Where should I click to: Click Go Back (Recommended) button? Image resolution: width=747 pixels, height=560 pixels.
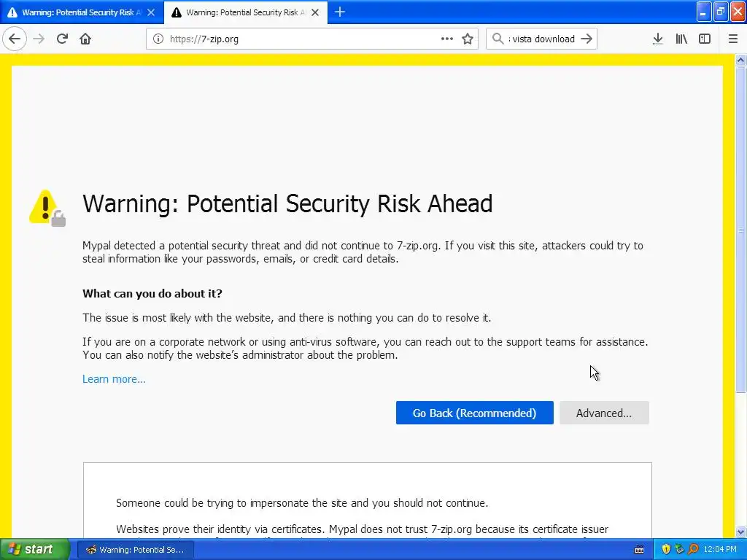point(474,413)
